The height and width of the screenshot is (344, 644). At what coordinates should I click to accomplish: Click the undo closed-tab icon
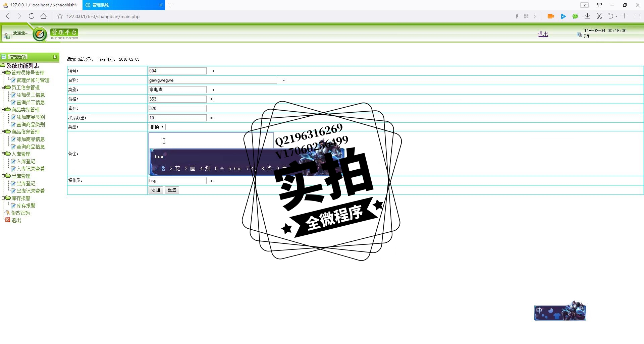(x=610, y=16)
